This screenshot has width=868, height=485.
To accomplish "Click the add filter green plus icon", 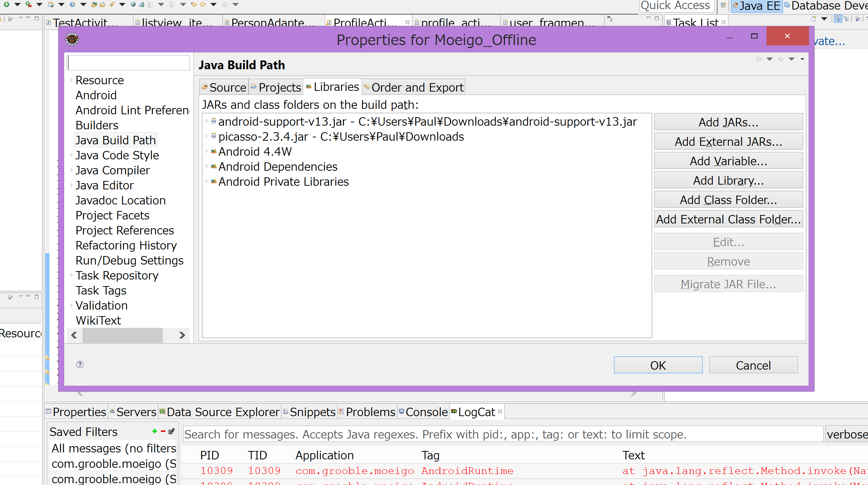I will tap(155, 431).
